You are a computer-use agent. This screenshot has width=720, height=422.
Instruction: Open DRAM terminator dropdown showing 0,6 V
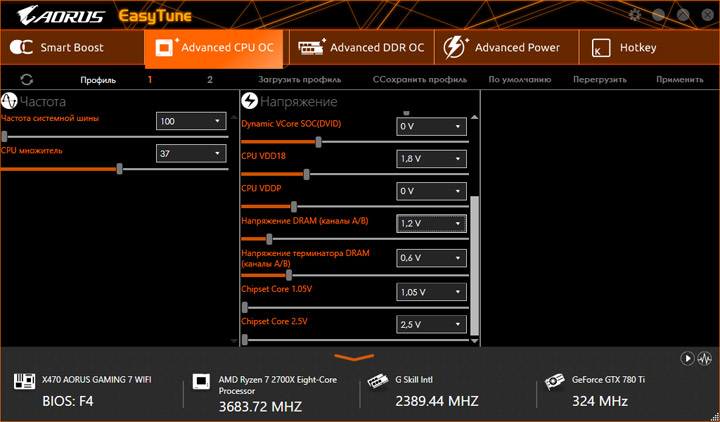pyautogui.click(x=431, y=258)
